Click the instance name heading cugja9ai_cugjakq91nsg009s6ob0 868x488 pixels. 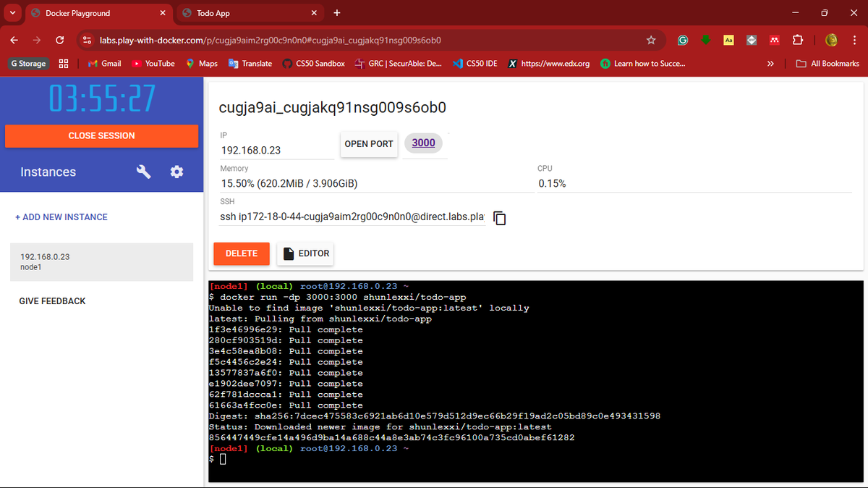tap(332, 108)
